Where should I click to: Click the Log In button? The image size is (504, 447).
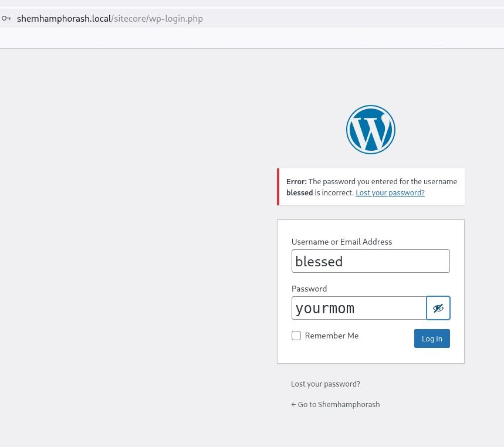click(432, 338)
